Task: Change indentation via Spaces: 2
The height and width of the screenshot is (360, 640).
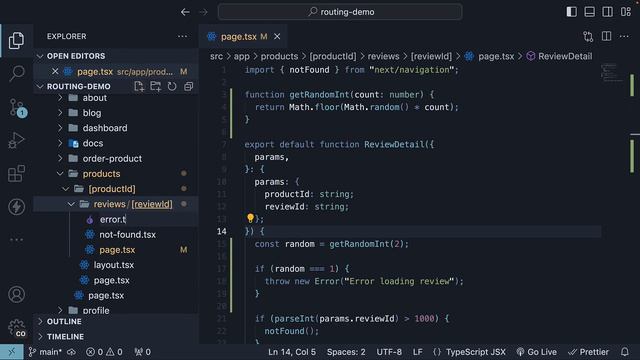Action: point(346,352)
